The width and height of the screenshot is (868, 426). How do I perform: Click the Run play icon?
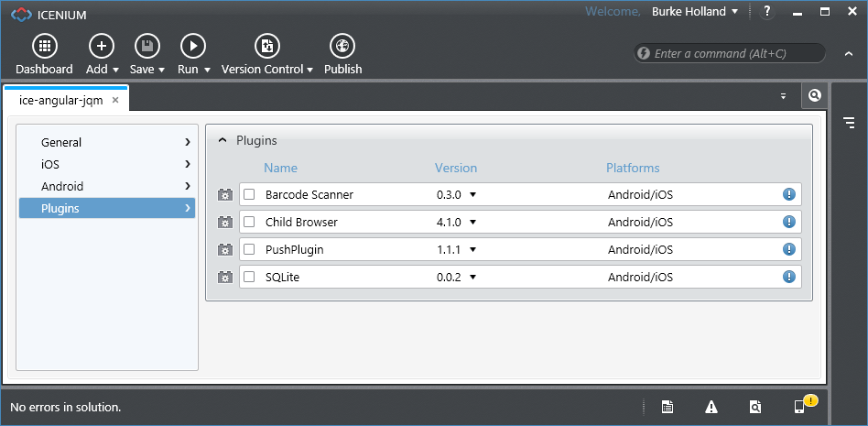click(x=192, y=46)
